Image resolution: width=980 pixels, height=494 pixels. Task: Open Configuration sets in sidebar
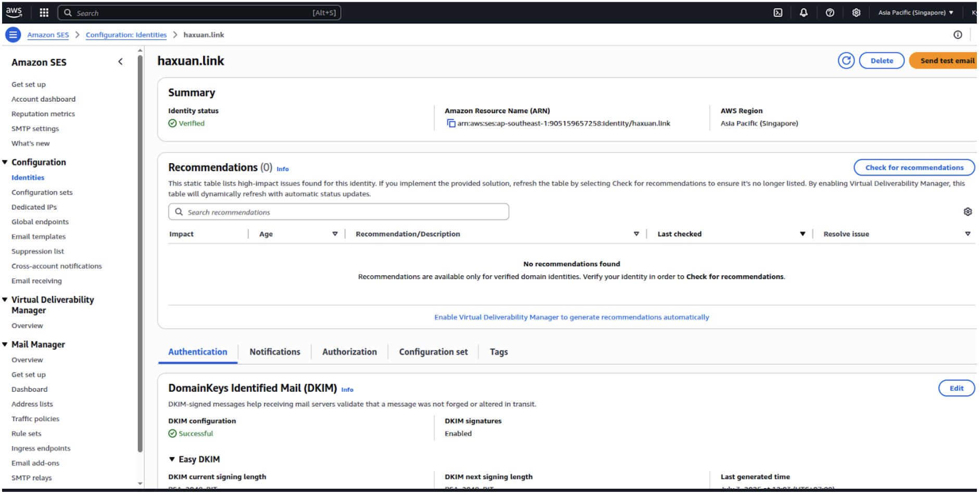coord(42,192)
